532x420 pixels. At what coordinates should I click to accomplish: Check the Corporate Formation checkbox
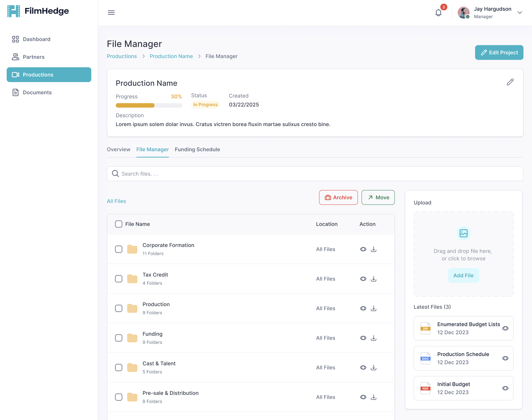coord(118,249)
